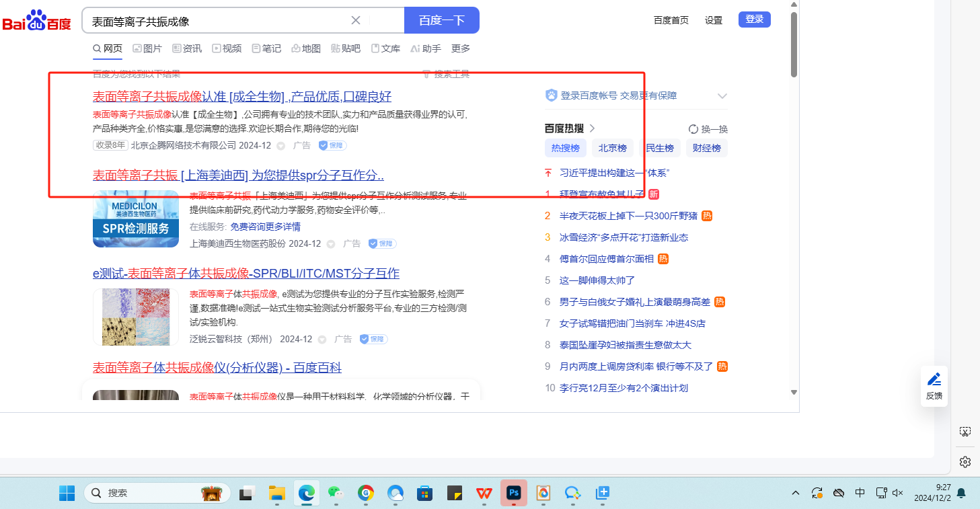Open WeChat from the taskbar

point(336,493)
